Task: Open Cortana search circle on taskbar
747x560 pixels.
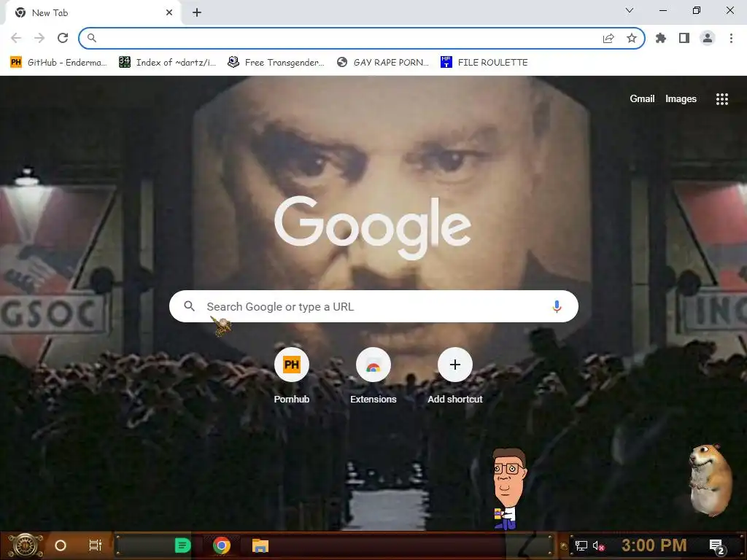Action: 61,545
